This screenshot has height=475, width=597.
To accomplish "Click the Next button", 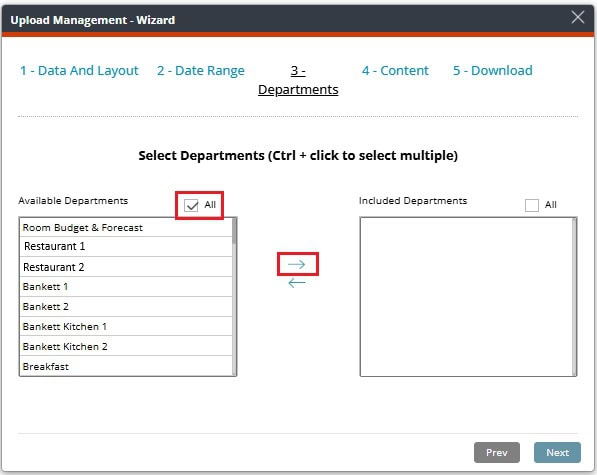I will [x=557, y=453].
